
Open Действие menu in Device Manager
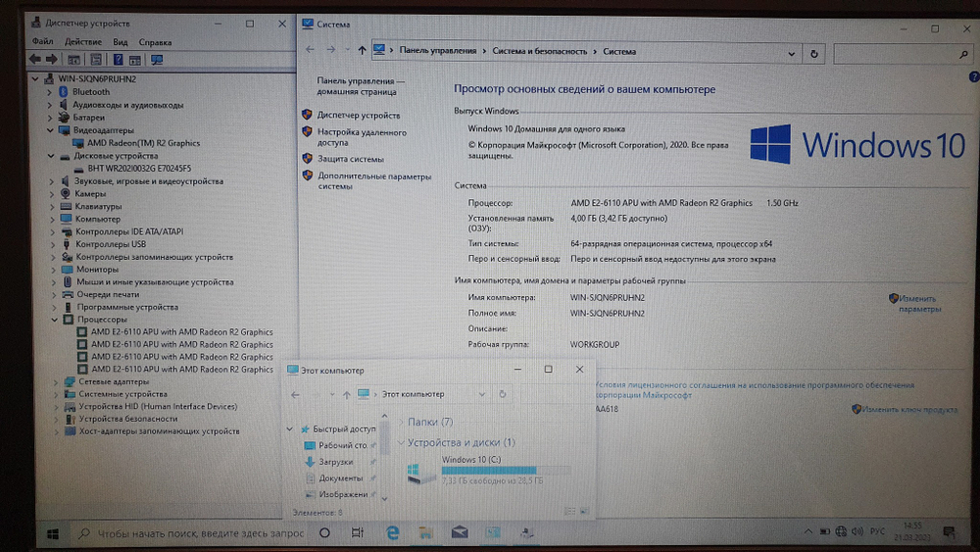tap(83, 42)
